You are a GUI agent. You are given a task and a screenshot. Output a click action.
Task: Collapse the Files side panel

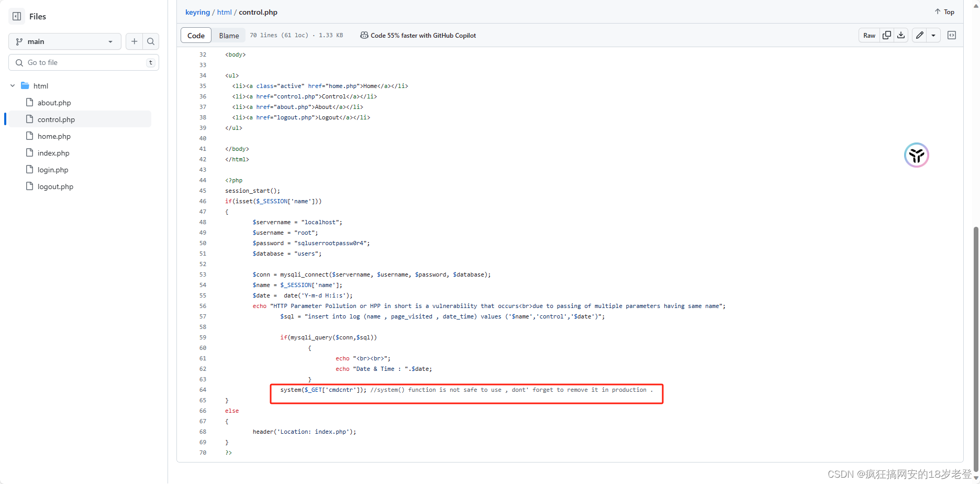[x=17, y=16]
